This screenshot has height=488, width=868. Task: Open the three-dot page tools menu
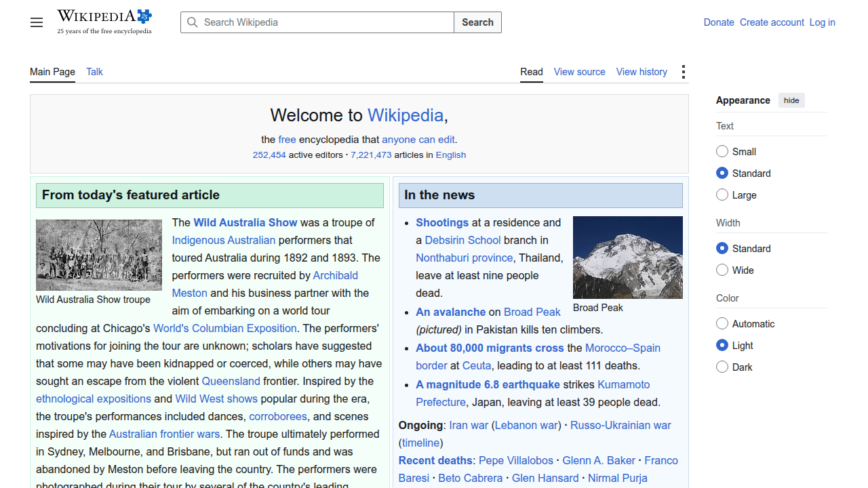(x=684, y=72)
